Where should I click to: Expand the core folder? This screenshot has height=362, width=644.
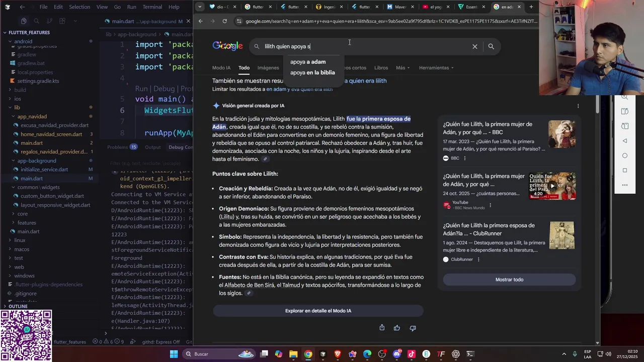(22, 214)
